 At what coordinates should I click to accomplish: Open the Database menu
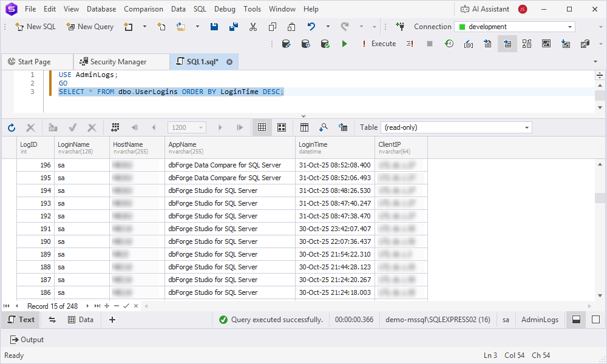pos(101,8)
